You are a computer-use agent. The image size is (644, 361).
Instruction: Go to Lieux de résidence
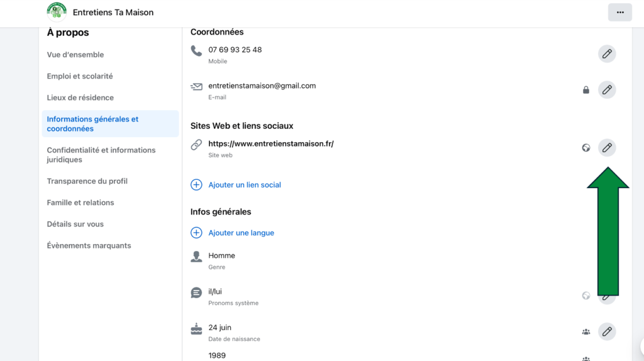coord(80,97)
